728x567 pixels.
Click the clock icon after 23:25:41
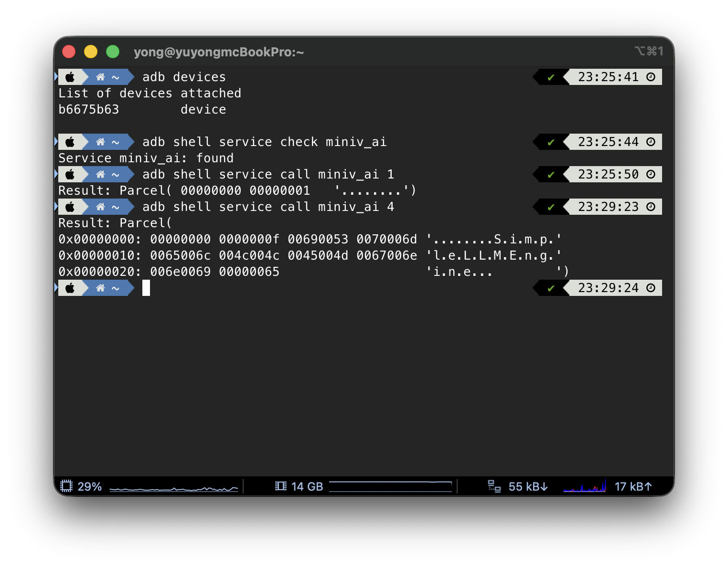click(x=651, y=77)
